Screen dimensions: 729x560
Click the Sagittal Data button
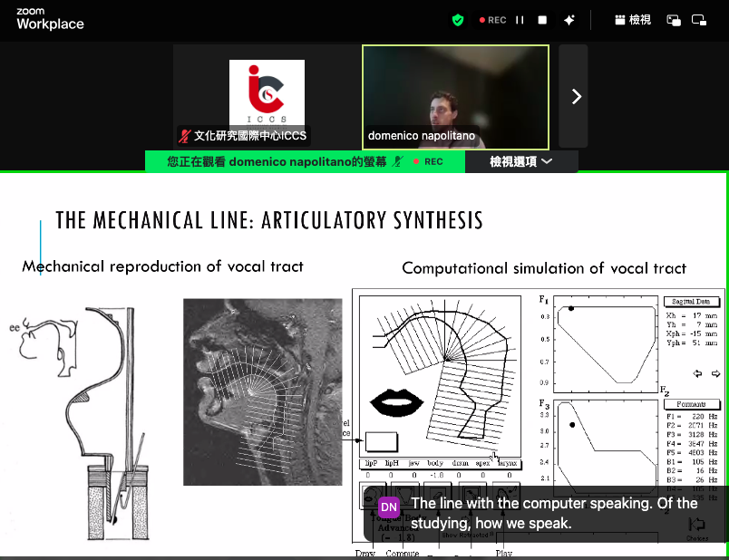click(x=691, y=302)
